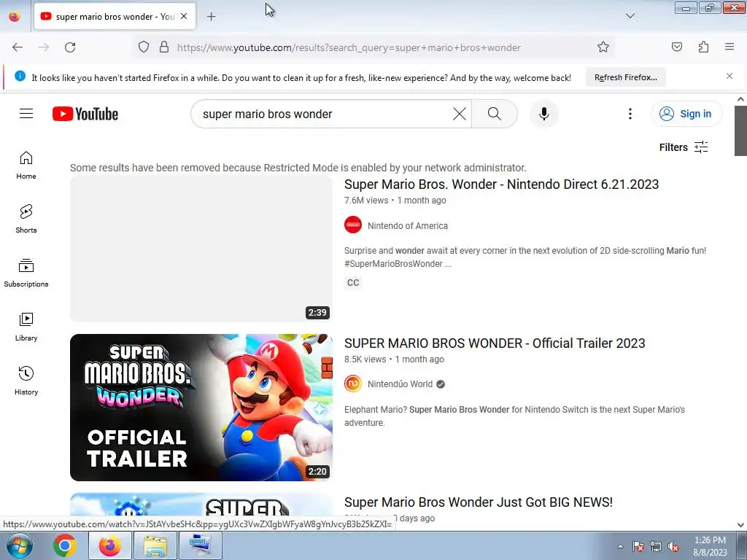747x560 pixels.
Task: Switch to the taskbar on-screen keyboard app
Action: tap(200, 545)
